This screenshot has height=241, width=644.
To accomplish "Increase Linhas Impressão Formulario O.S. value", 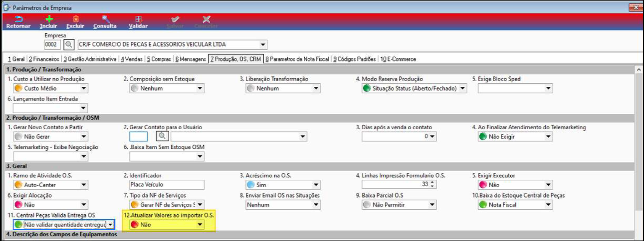I will pyautogui.click(x=433, y=183).
